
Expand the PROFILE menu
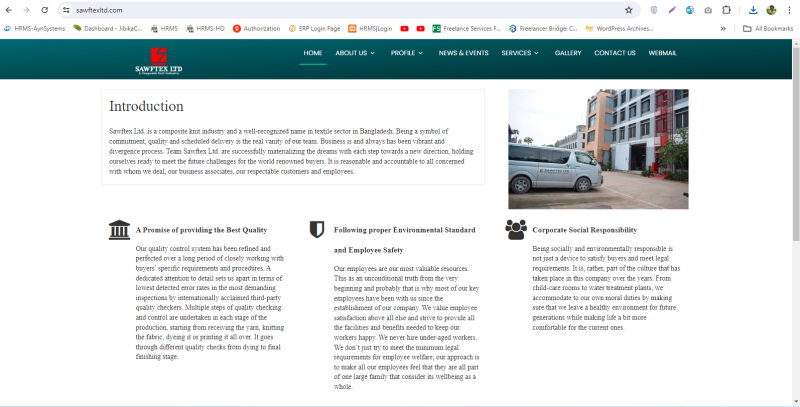(x=407, y=53)
